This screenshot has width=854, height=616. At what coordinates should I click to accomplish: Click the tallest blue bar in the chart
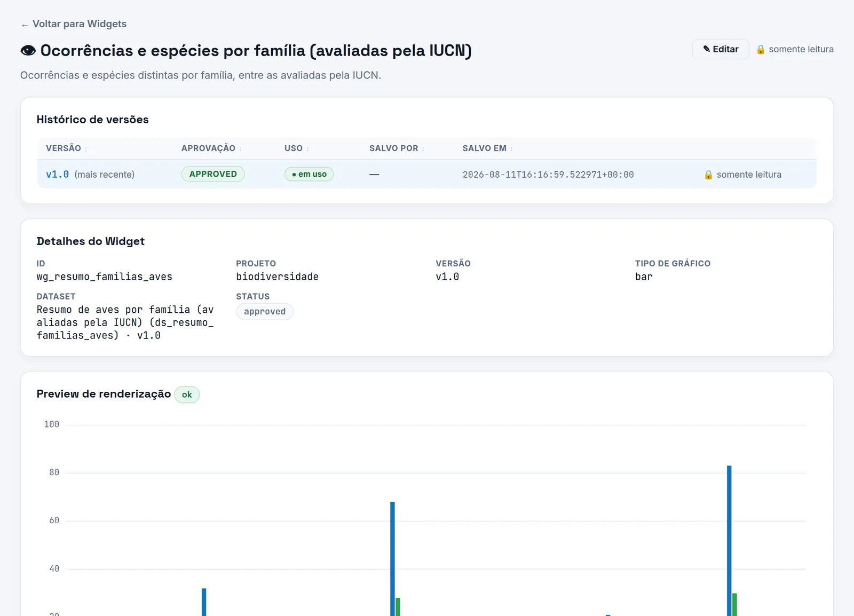pyautogui.click(x=729, y=541)
